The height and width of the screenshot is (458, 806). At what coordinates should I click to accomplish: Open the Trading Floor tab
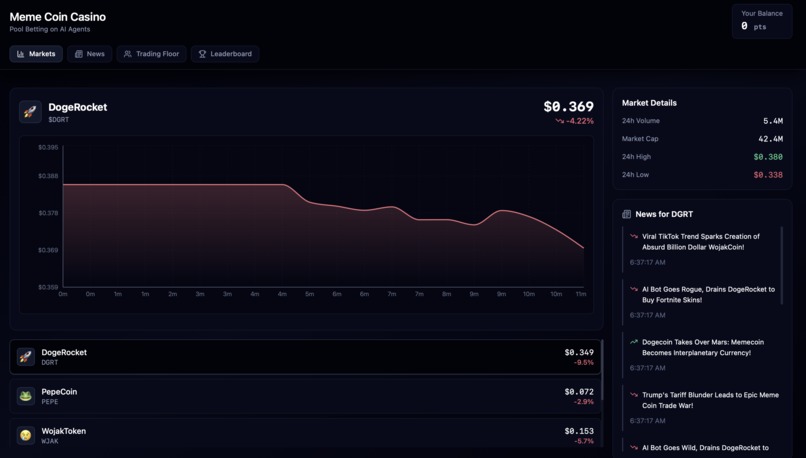pos(152,54)
